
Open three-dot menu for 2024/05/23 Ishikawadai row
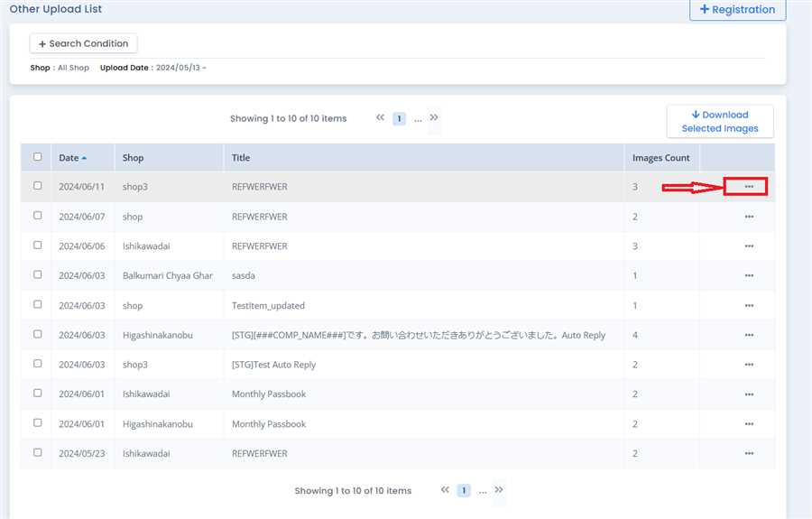pyautogui.click(x=749, y=453)
